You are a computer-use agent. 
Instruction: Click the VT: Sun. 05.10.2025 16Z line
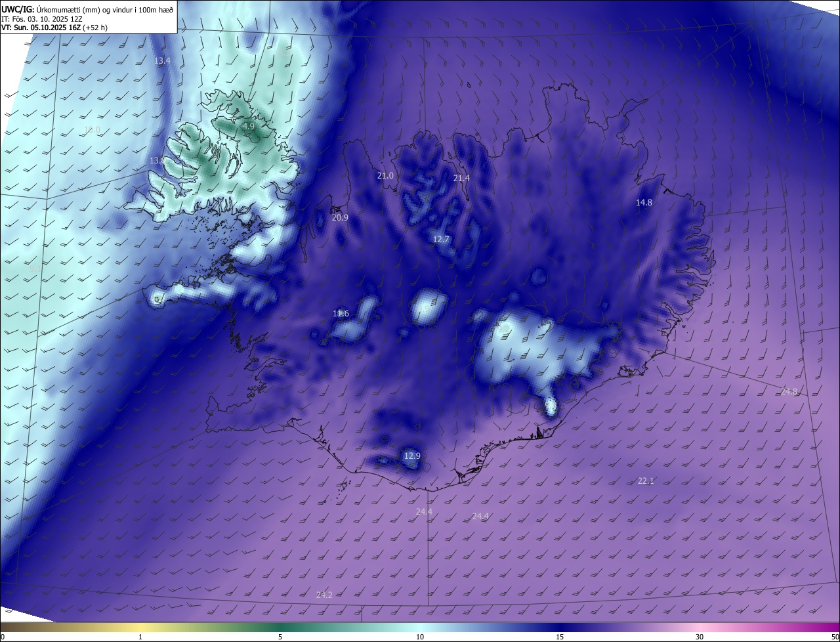pos(54,28)
